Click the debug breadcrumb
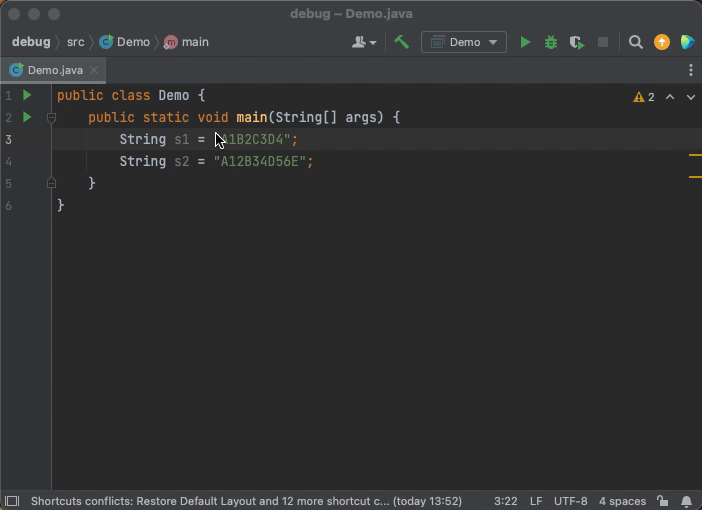Screen dimensions: 702x510 (x=31, y=42)
